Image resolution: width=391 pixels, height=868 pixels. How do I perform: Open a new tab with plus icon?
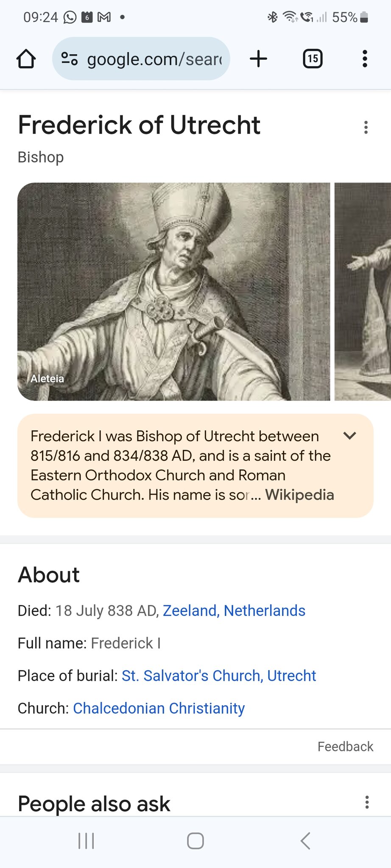258,58
